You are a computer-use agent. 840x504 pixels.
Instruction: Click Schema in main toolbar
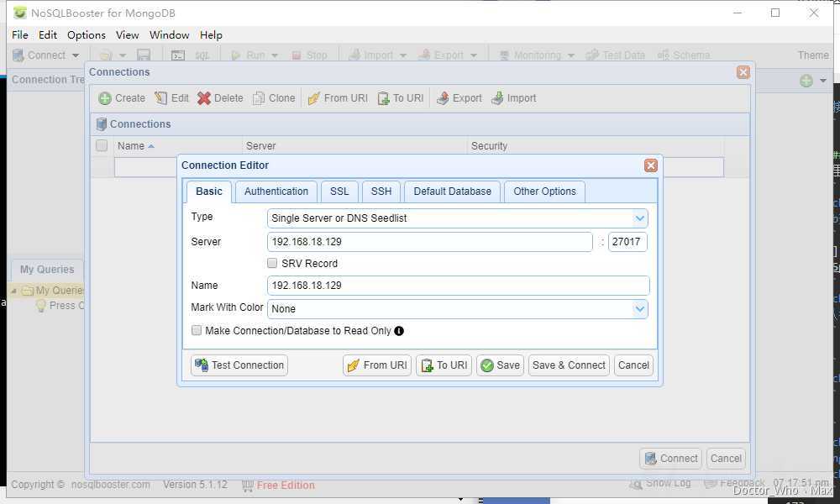pyautogui.click(x=684, y=55)
